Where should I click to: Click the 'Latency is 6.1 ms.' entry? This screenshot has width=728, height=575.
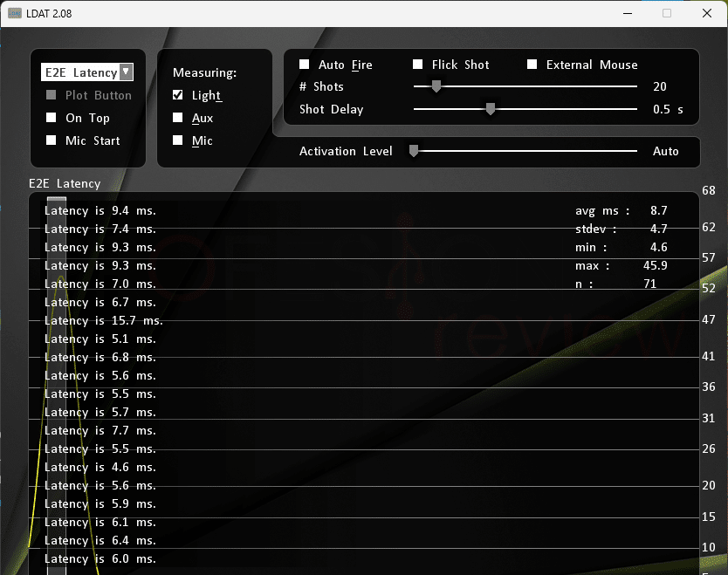point(100,523)
